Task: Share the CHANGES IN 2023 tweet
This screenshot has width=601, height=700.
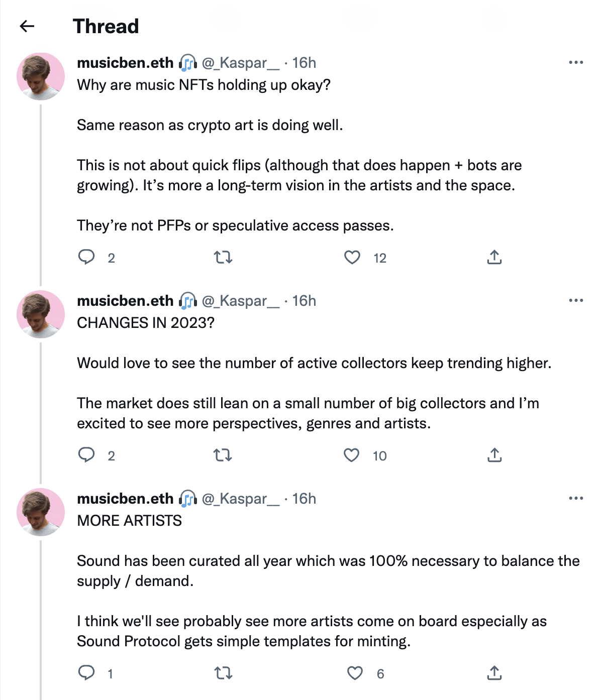Action: pyautogui.click(x=494, y=455)
